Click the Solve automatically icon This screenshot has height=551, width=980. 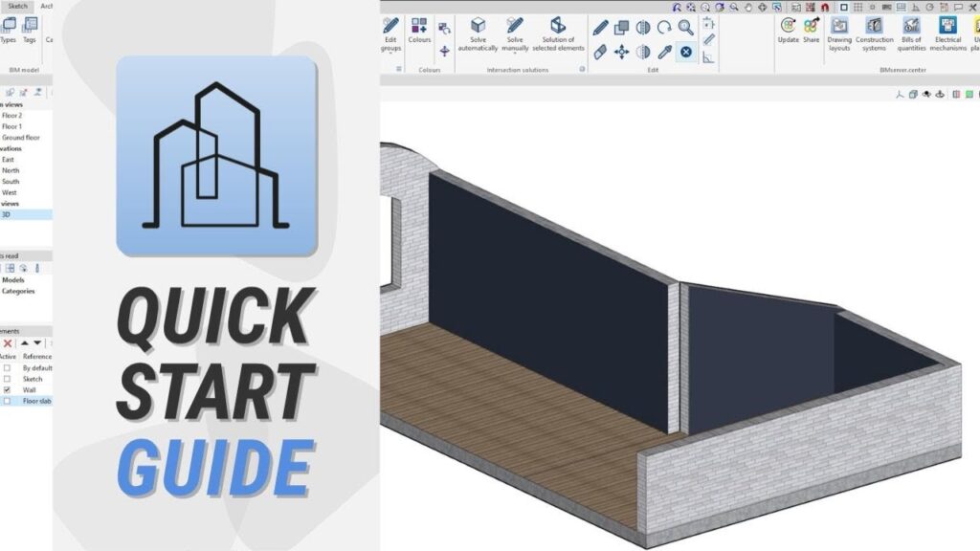[x=478, y=26]
